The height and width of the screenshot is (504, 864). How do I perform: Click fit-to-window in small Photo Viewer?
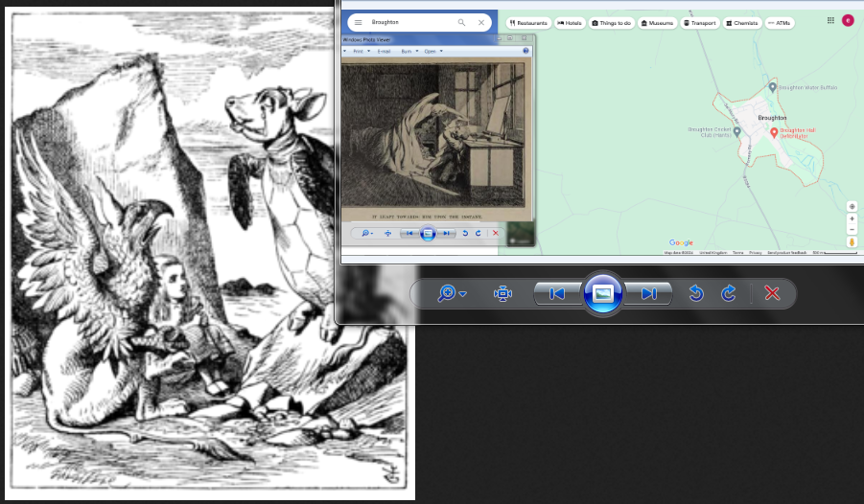tap(388, 234)
